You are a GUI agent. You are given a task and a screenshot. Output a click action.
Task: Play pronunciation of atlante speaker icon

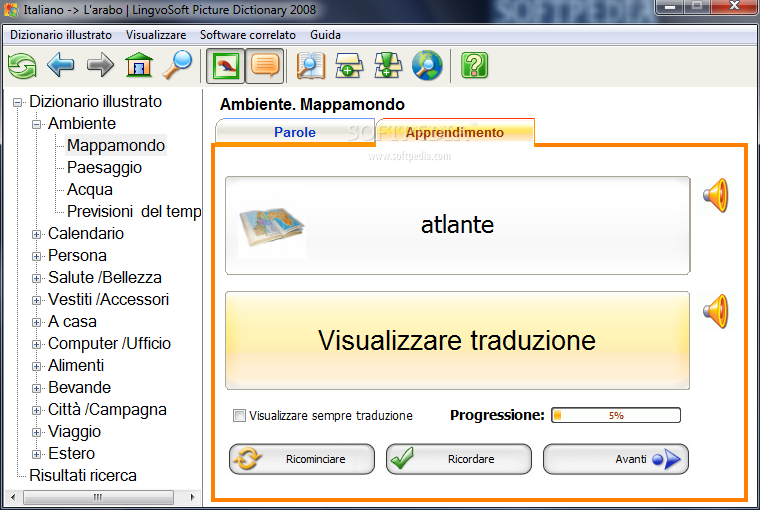point(716,195)
